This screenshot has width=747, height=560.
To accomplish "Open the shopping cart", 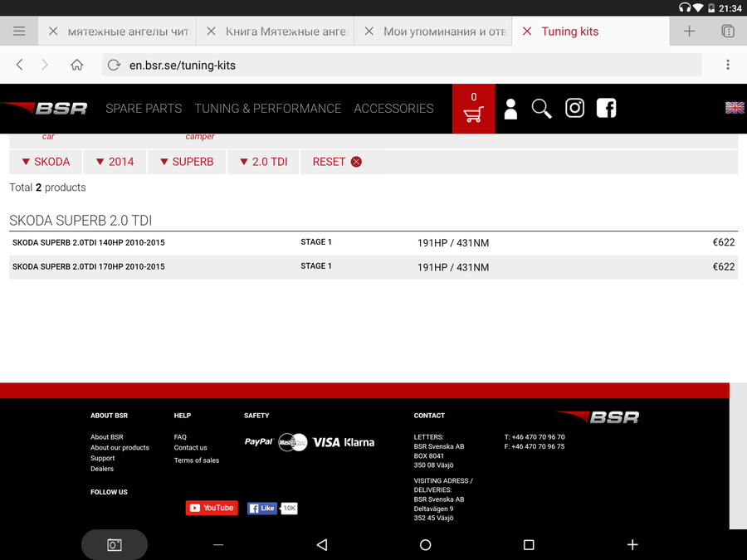I will click(x=474, y=109).
